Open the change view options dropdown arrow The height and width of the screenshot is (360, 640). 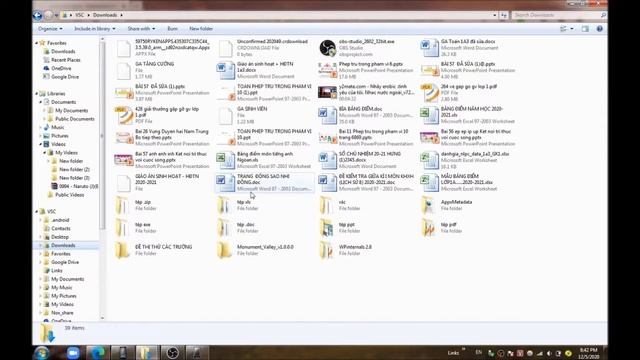click(x=572, y=29)
